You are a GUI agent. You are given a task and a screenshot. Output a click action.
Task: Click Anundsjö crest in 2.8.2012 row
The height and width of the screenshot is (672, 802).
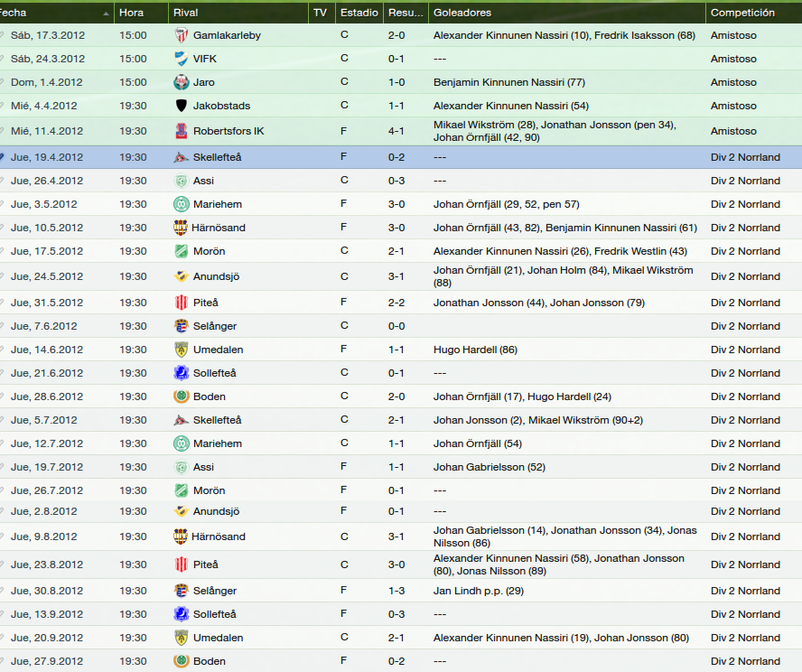coord(181,511)
